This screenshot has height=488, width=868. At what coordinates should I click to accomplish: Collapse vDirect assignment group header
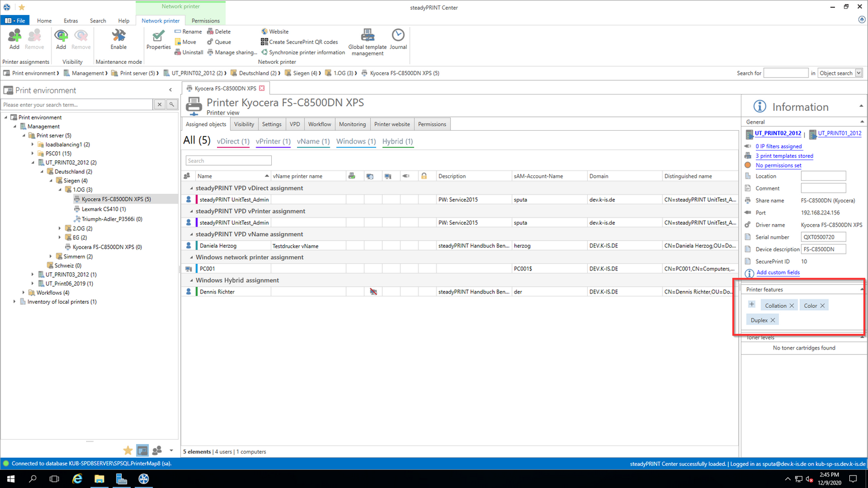[x=192, y=189]
